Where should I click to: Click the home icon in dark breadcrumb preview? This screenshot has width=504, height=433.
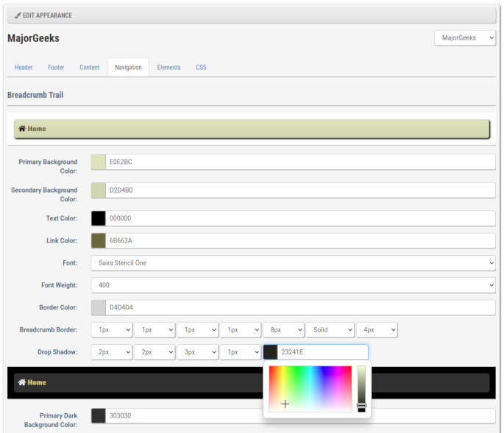click(22, 382)
